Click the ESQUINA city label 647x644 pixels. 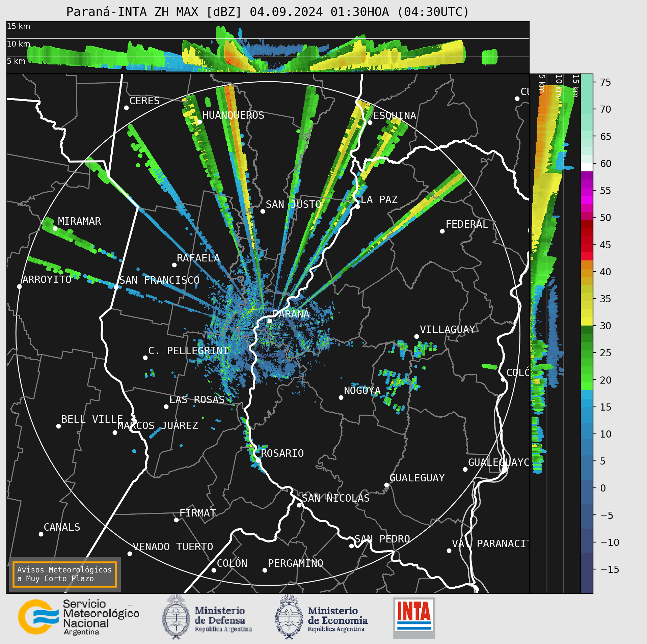tap(395, 116)
